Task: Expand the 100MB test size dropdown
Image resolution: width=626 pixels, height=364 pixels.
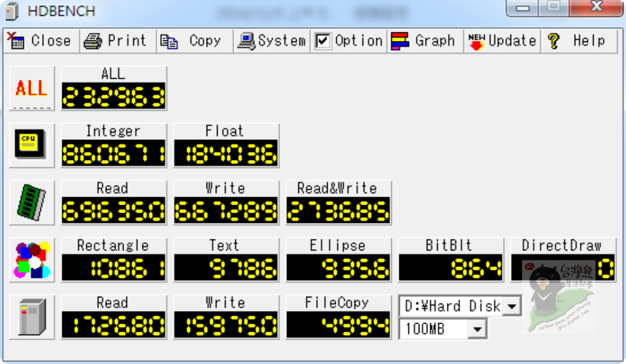Action: [477, 329]
